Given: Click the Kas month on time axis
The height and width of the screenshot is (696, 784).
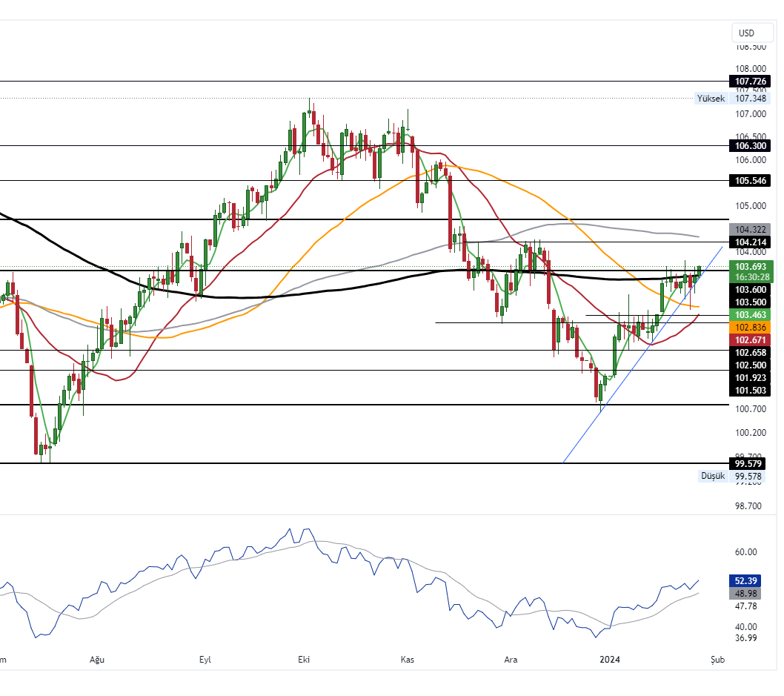Looking at the screenshot, I should tap(406, 659).
